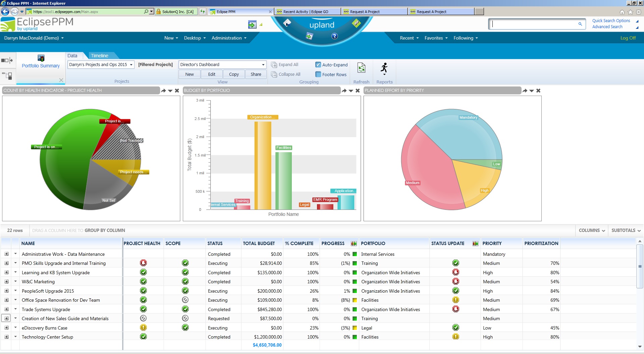Expand the Creation of New Sales Guide row

(6, 318)
